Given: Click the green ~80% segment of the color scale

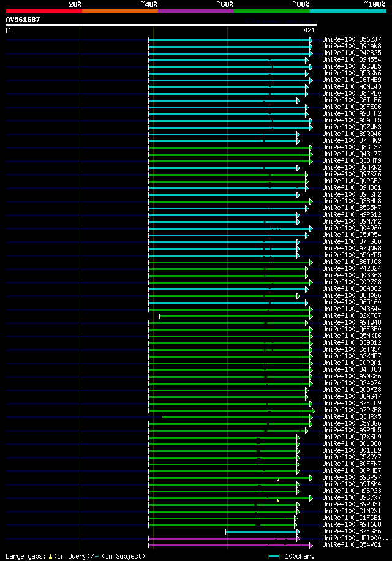Looking at the screenshot, I should coord(272,11).
